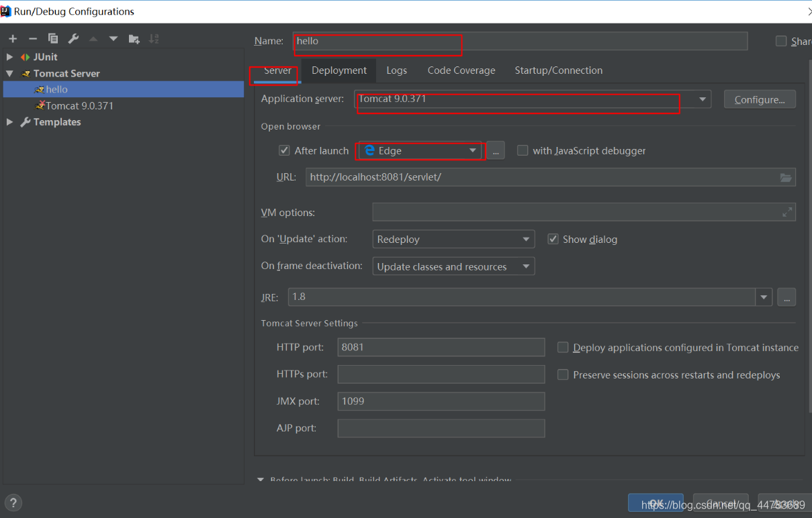Focus the AJP port field
The height and width of the screenshot is (518, 812).
coord(441,428)
